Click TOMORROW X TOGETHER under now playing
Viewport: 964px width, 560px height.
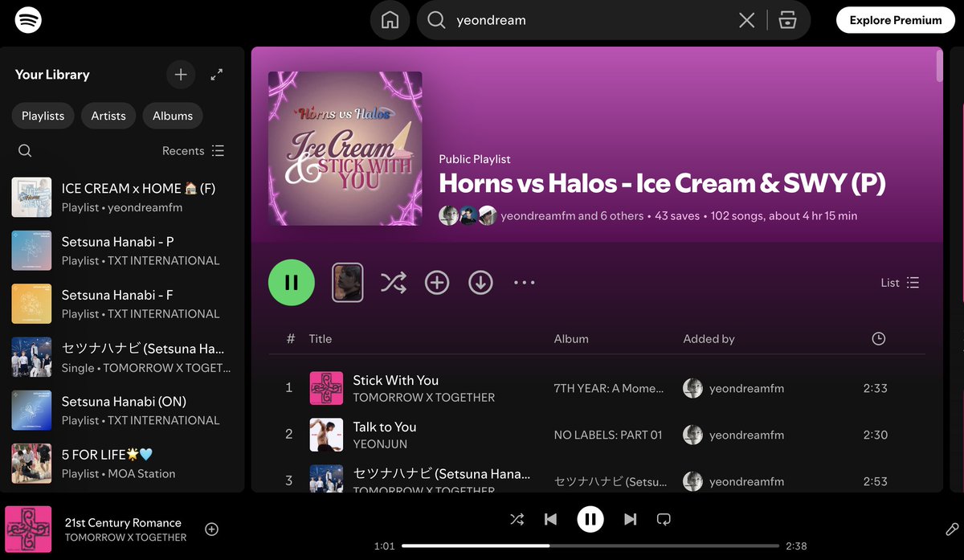click(125, 538)
